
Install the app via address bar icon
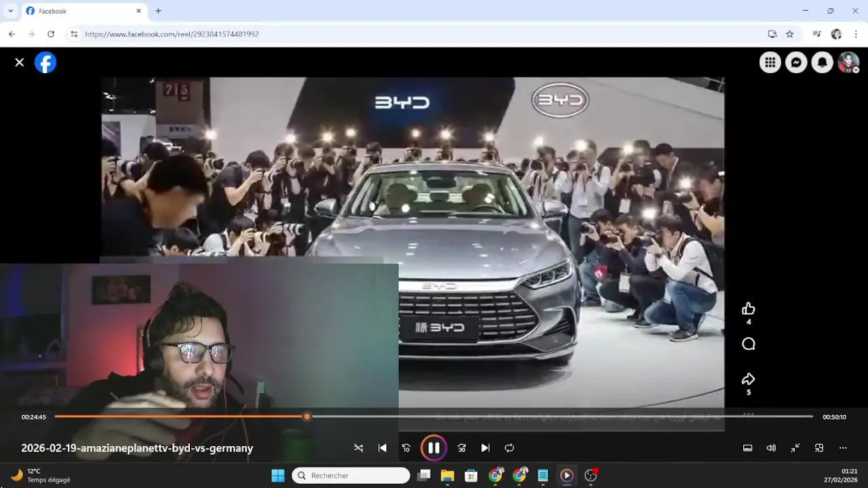pyautogui.click(x=772, y=34)
